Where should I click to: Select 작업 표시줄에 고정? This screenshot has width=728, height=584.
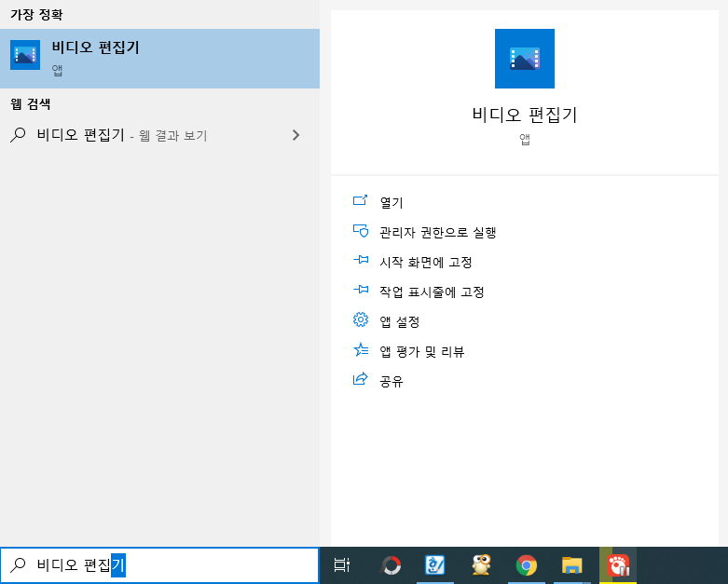point(432,292)
